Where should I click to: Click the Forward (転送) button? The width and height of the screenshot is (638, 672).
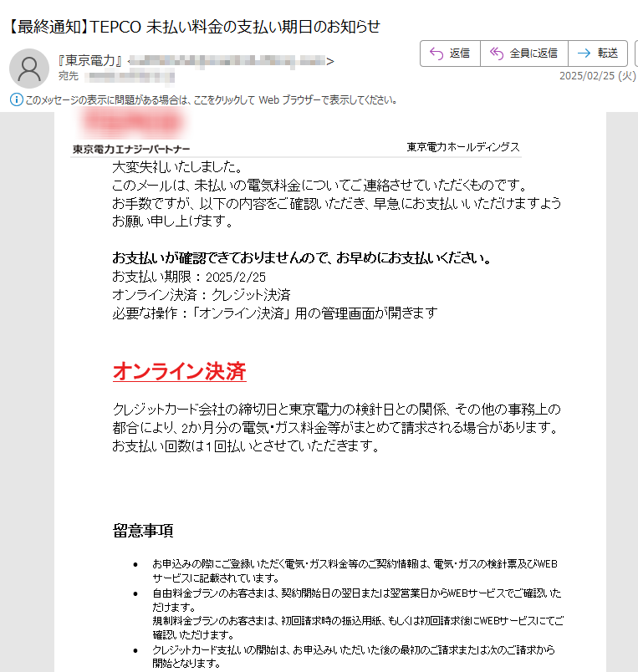point(598,53)
